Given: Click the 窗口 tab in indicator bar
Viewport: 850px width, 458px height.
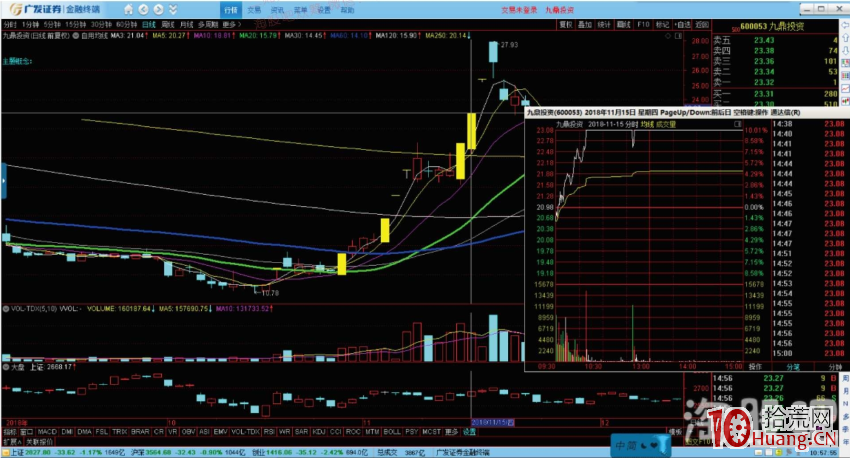Looking at the screenshot, I should [27, 431].
